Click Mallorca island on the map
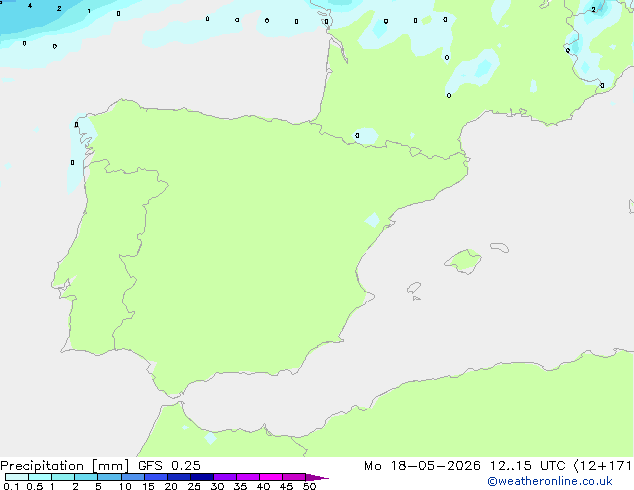This screenshot has width=634, height=490. click(x=463, y=261)
